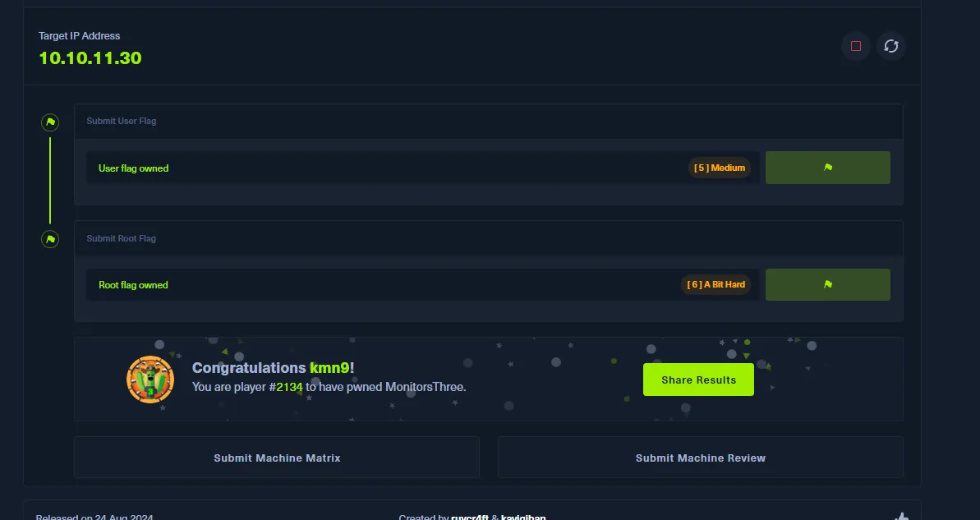Image resolution: width=980 pixels, height=520 pixels.
Task: Stop the machine with the red square icon
Action: [x=856, y=46]
